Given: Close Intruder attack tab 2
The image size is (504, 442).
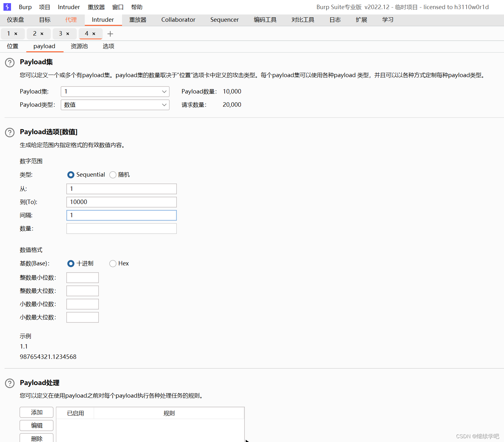Looking at the screenshot, I should coord(42,34).
